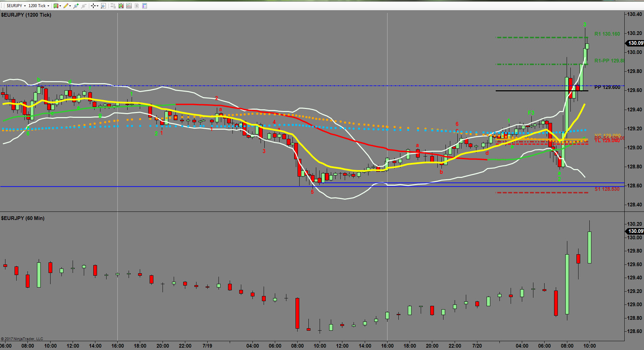The image size is (644, 350).
Task: Click the zoom in magnifier icon
Action: (76, 6)
